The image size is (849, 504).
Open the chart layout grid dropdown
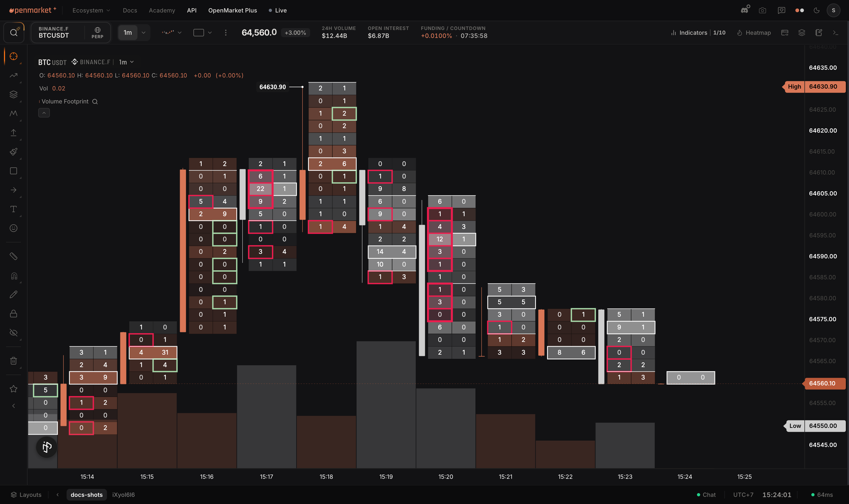pyautogui.click(x=202, y=33)
